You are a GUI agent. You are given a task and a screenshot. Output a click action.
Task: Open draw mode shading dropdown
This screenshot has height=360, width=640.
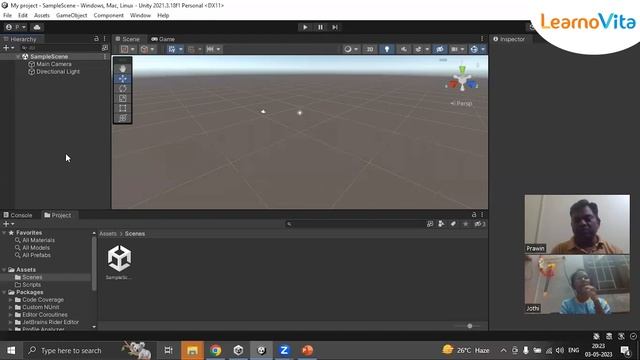pyautogui.click(x=351, y=49)
